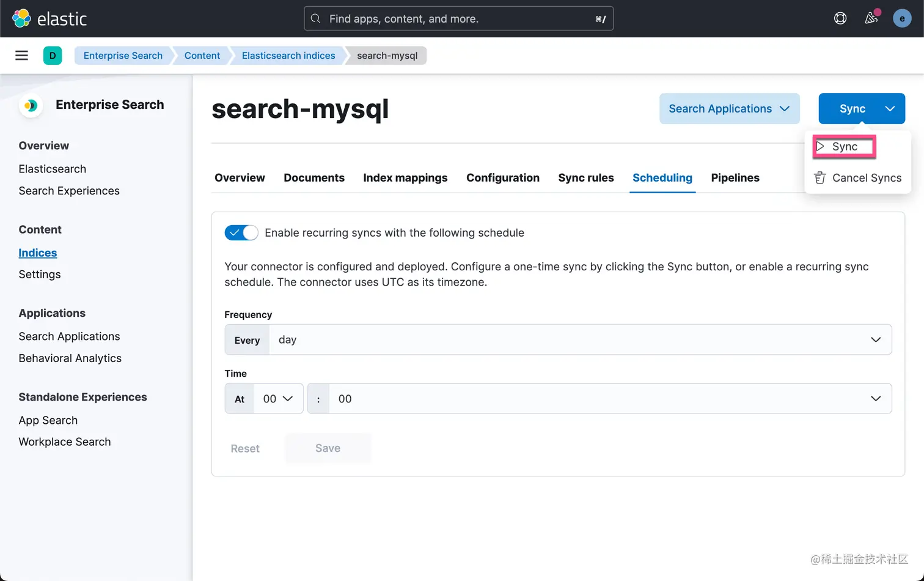This screenshot has height=581, width=924.
Task: Open Elasticsearch in the sidebar
Action: (53, 169)
